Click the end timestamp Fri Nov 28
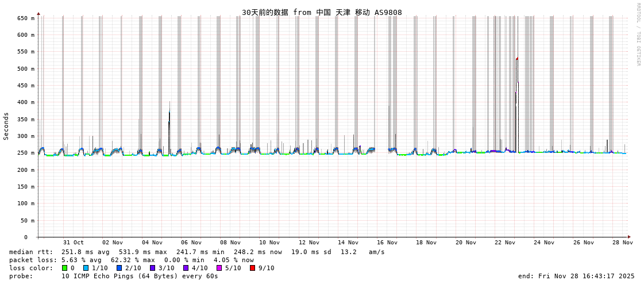 (576, 276)
